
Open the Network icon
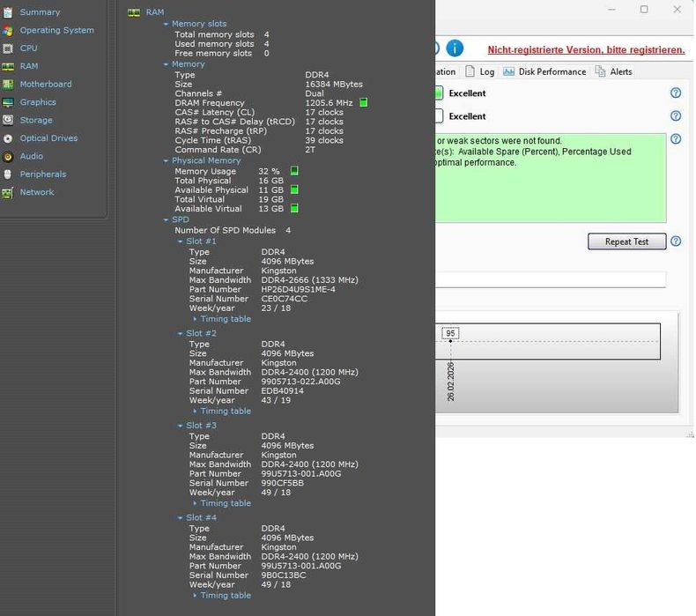pos(8,193)
